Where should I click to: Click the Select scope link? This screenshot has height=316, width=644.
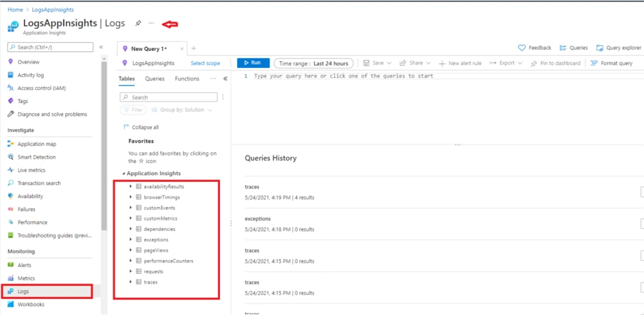pos(206,64)
